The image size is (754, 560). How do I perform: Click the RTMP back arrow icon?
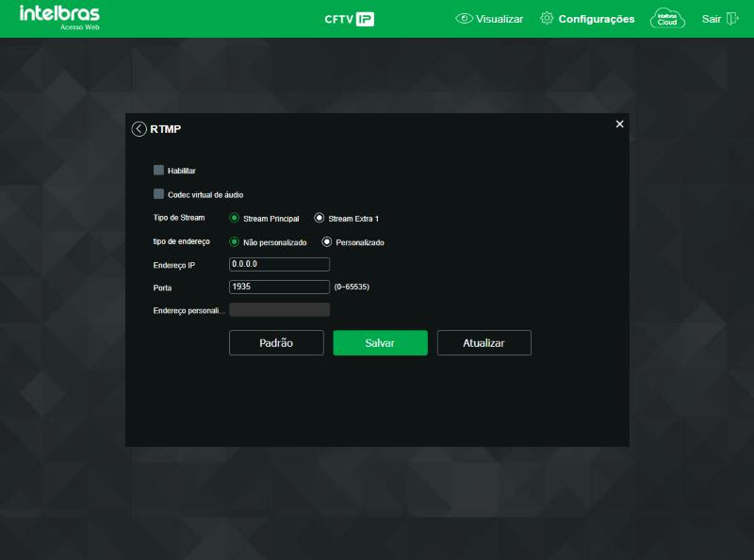(x=139, y=129)
